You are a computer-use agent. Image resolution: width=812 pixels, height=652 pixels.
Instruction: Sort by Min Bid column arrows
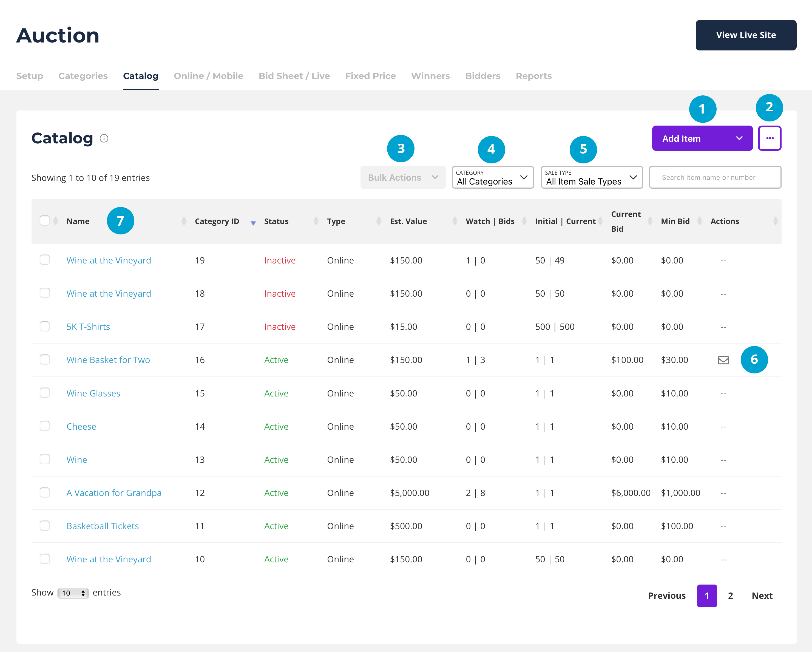(699, 221)
